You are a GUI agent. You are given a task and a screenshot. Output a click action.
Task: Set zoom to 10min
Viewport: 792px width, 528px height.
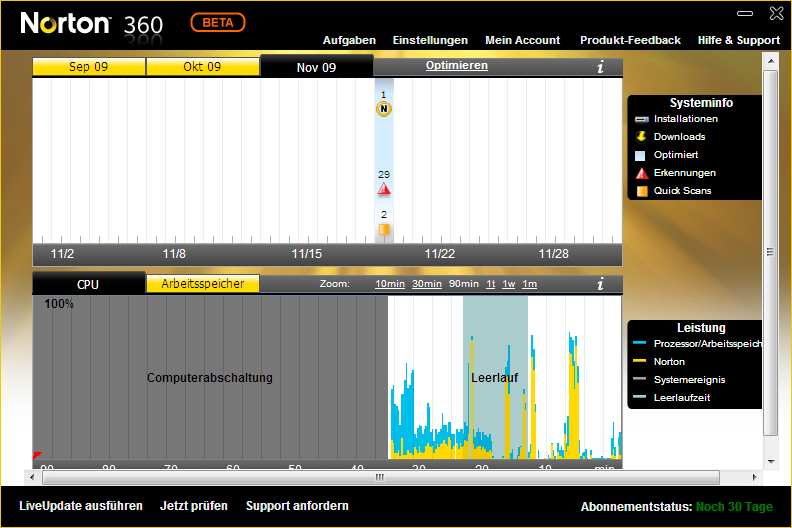[390, 284]
